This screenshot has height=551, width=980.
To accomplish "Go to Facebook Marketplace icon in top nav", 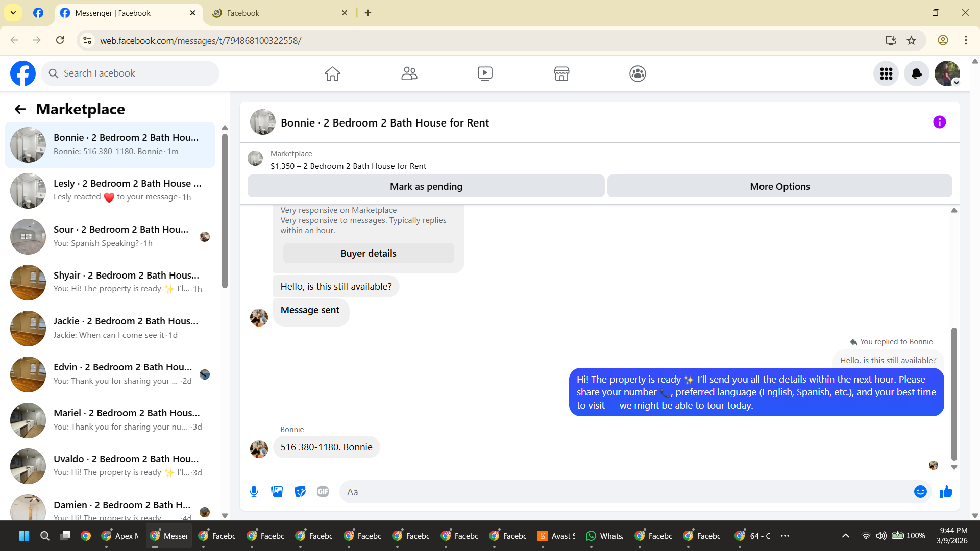I will coord(561,73).
